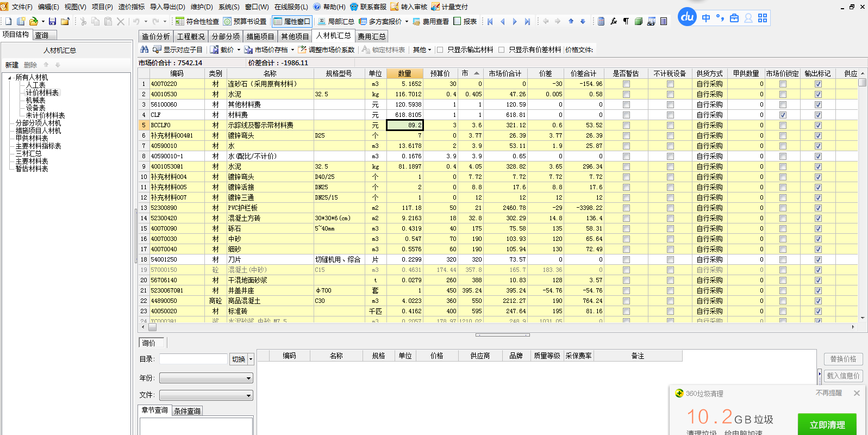This screenshot has height=435, width=868.
Task: Open 预算书设置 budget settings
Action: (x=245, y=21)
